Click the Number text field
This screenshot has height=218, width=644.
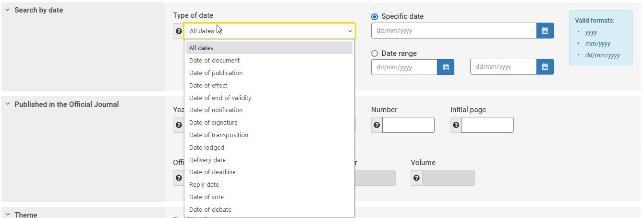(408, 125)
